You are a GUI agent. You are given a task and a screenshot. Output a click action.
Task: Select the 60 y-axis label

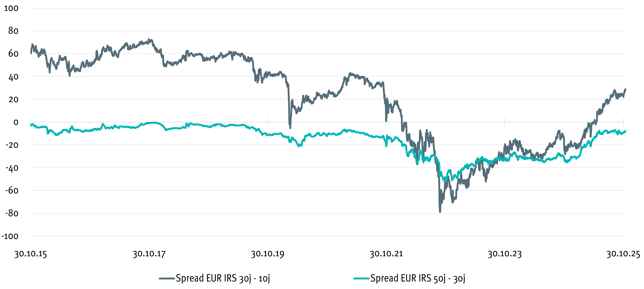[x=13, y=54]
